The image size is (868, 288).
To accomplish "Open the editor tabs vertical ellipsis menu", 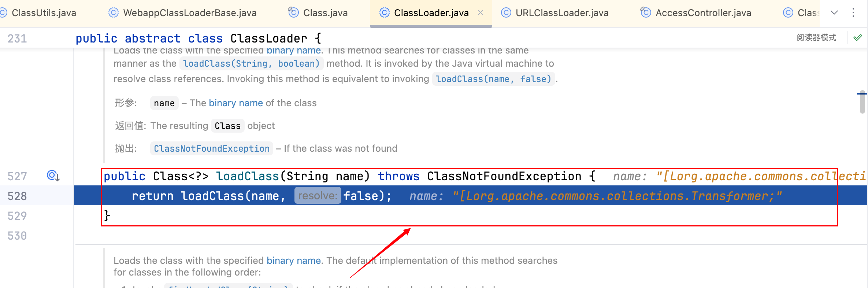I will coord(853,13).
